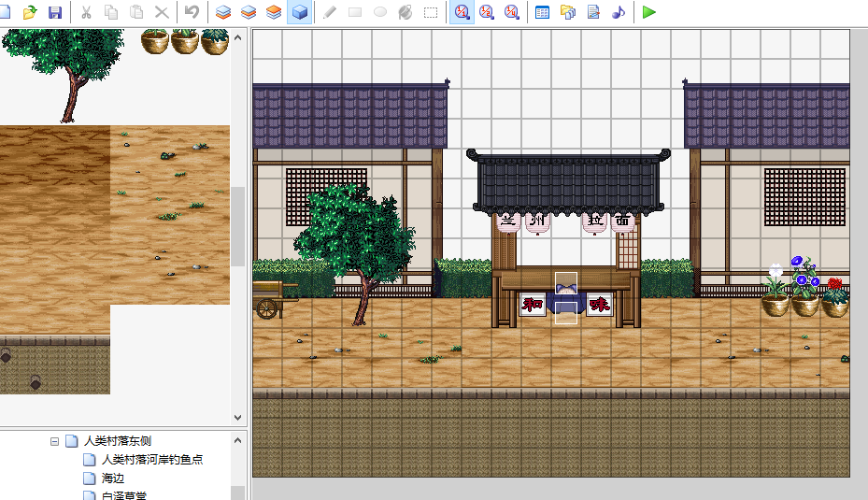Viewport: 868px width, 500px height.
Task: Click the wooden cart on the map
Action: click(275, 298)
